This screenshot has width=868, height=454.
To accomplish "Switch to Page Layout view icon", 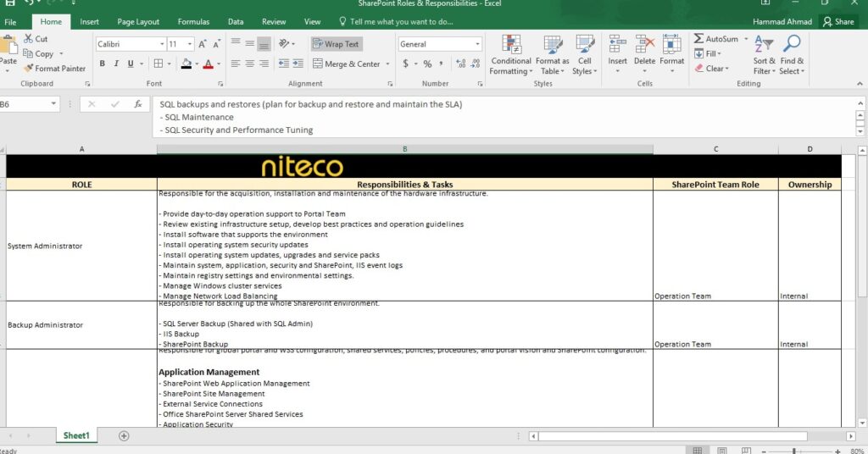I will coord(722,451).
